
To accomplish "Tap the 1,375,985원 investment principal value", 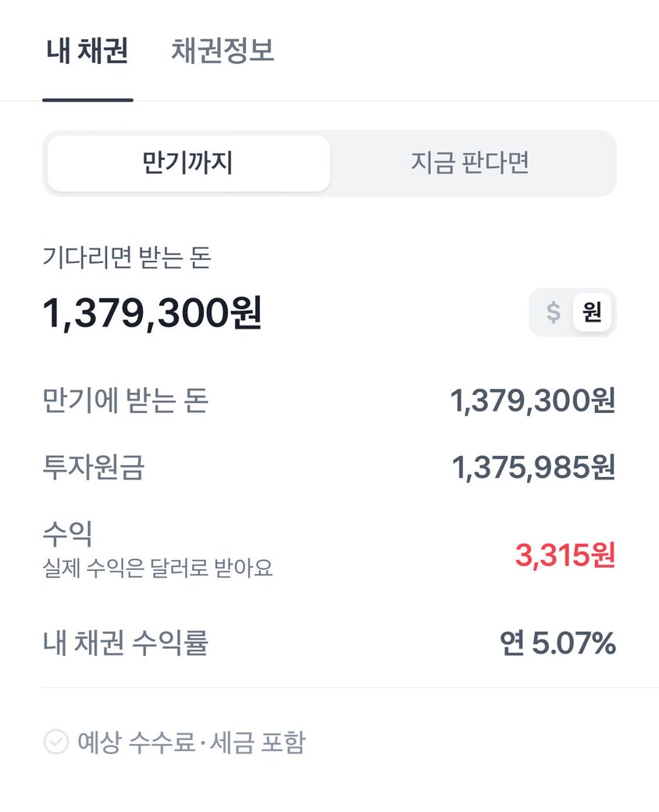I will point(533,468).
